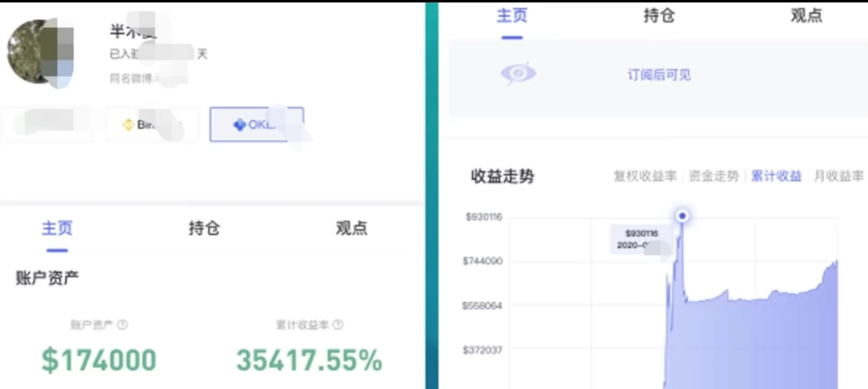868x389 pixels.
Task: Select 主页 tab in right panel
Action: click(x=512, y=16)
